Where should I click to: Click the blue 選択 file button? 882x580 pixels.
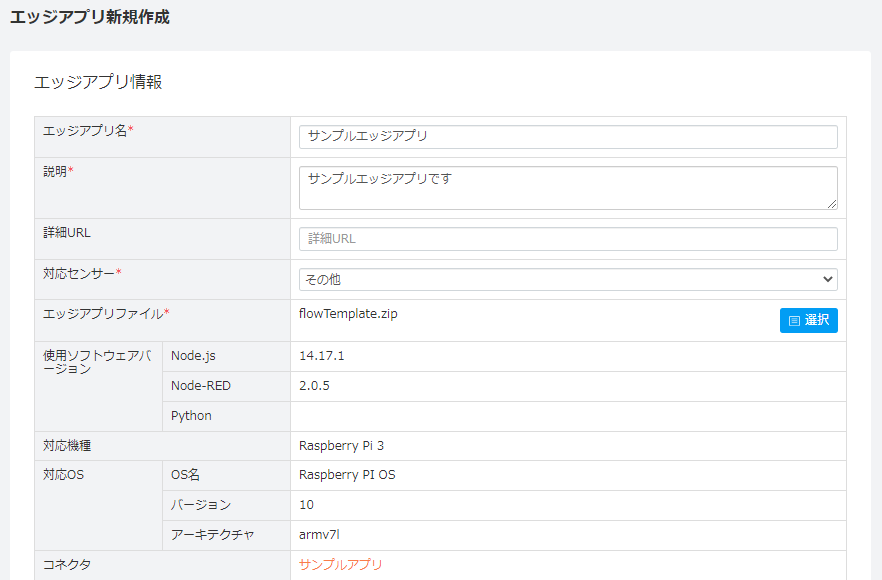click(808, 320)
